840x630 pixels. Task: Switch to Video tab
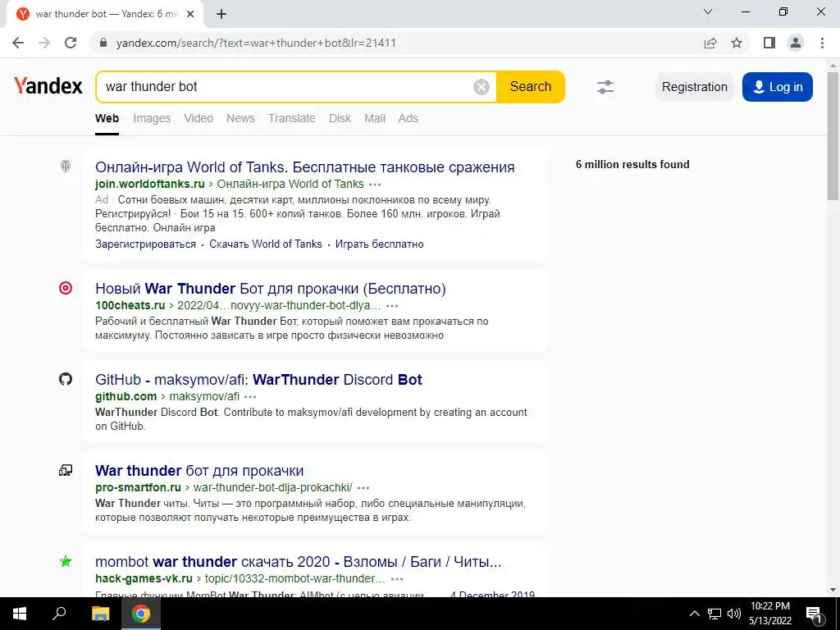(199, 118)
